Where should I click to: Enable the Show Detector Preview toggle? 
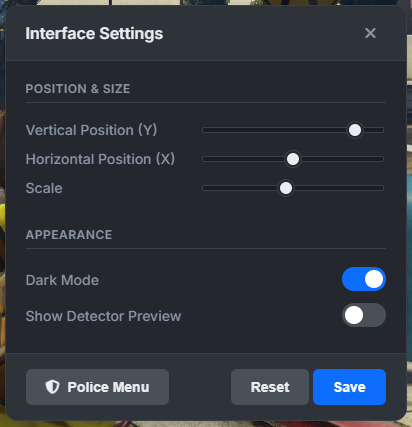(364, 315)
